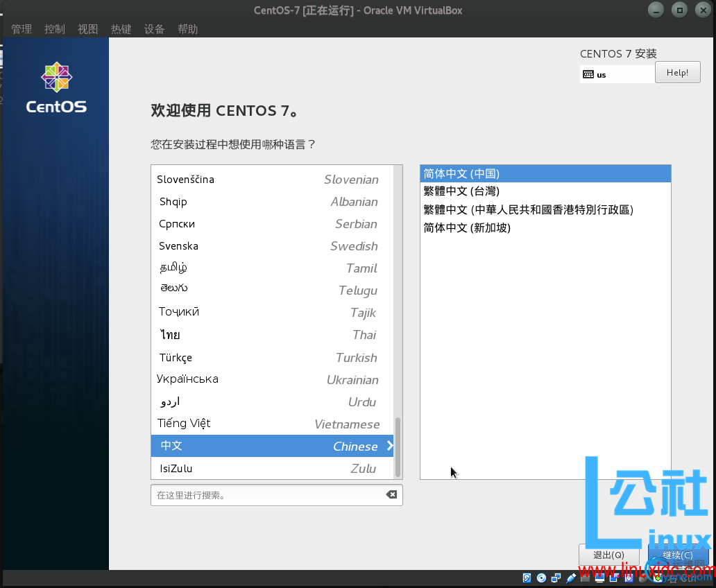This screenshot has height=588, width=716.
Task: Click the 继续(C) continue button
Action: pyautogui.click(x=678, y=555)
